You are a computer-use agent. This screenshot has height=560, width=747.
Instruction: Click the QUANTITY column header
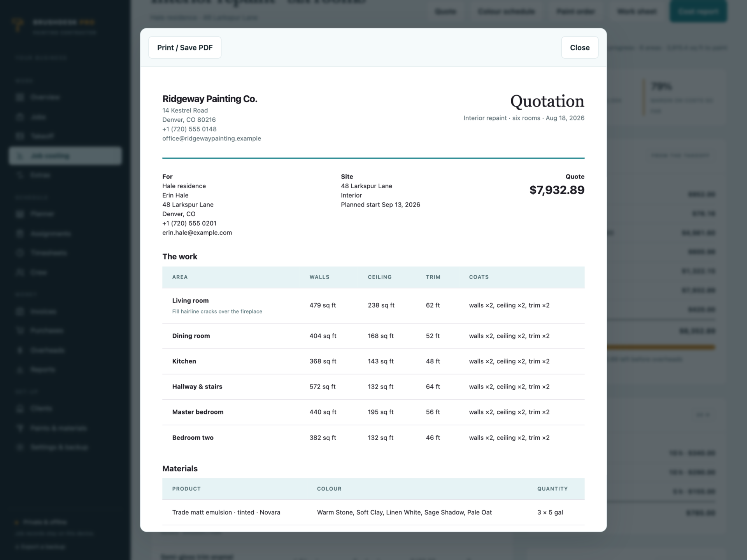[552, 489]
